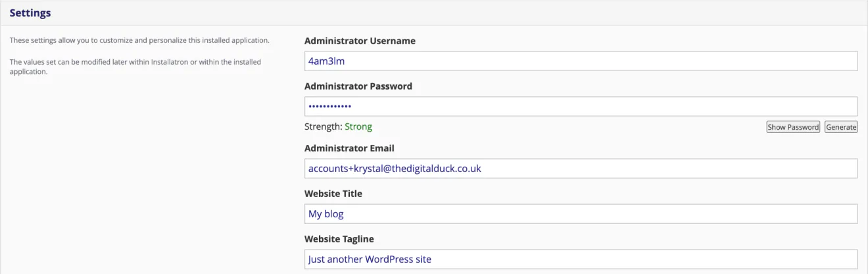Click the Administrator Password label
Screen dimensions: 868x274
tap(358, 86)
